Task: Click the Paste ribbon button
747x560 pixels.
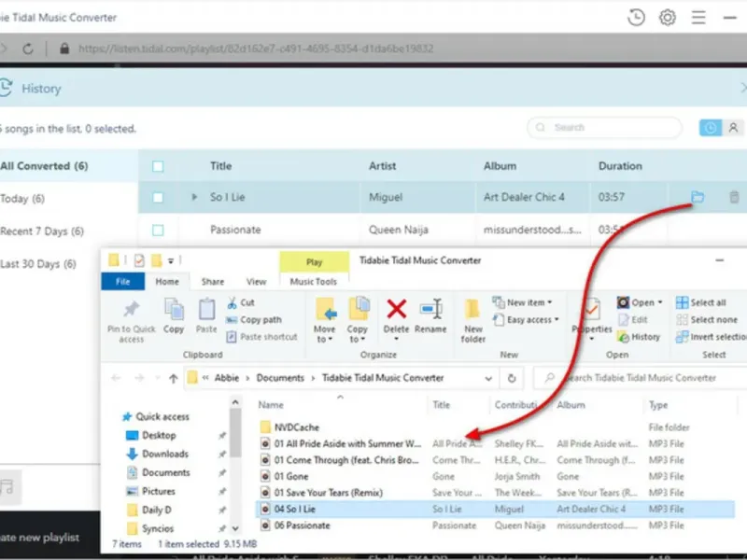Action: 206,316
